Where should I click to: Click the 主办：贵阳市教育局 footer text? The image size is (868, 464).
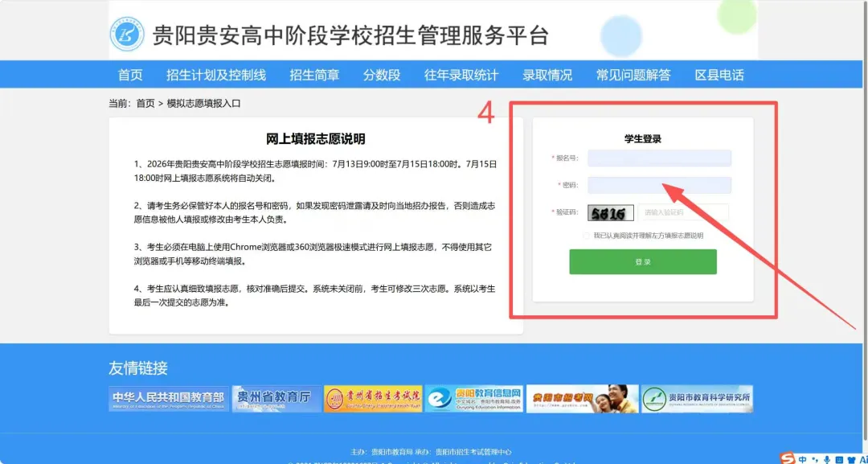[382, 453]
